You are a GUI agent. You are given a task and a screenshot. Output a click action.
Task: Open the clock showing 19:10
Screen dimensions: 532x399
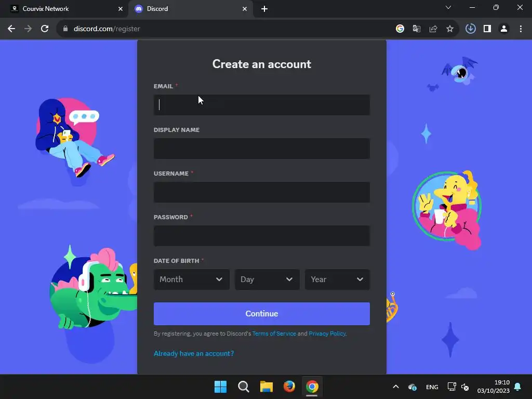(494, 387)
